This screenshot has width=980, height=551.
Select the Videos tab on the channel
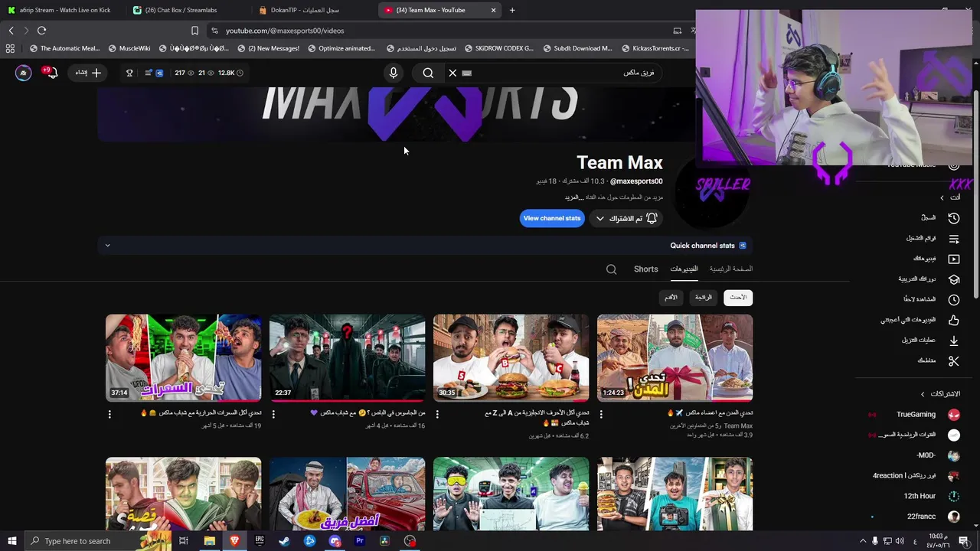click(x=684, y=269)
